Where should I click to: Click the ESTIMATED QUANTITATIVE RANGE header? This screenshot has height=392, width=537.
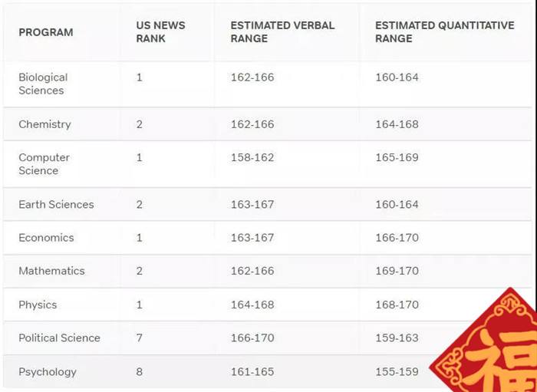coord(444,32)
